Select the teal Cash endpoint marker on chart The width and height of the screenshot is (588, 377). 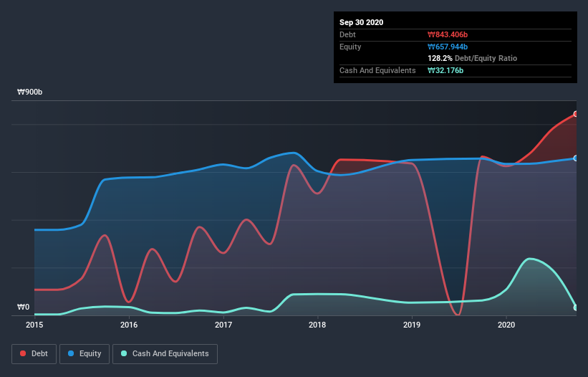[576, 307]
